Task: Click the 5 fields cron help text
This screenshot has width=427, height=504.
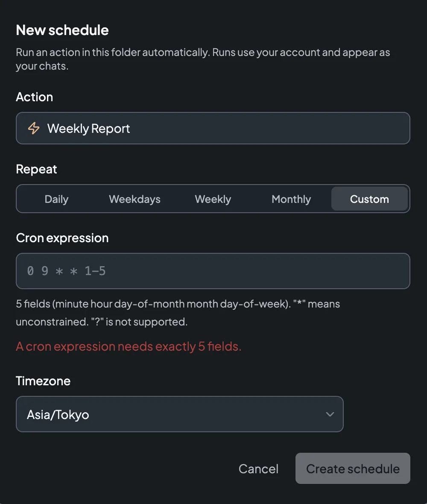Action: 178,313
